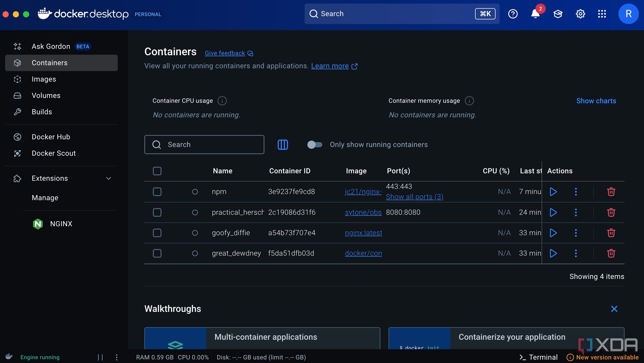This screenshot has height=363, width=644.
Task: Open Builds in the sidebar
Action: [61, 112]
